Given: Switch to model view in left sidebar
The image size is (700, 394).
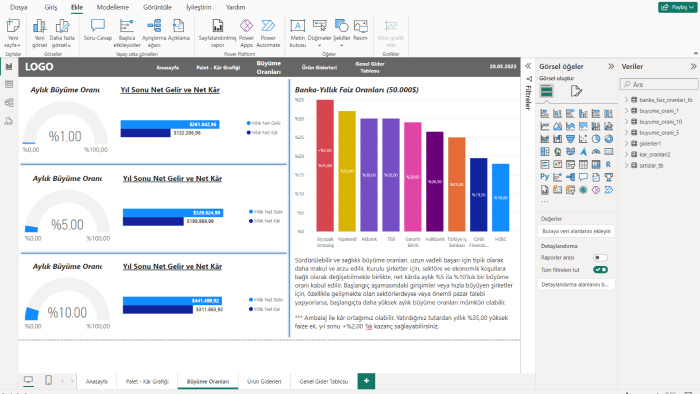Looking at the screenshot, I should point(9,103).
